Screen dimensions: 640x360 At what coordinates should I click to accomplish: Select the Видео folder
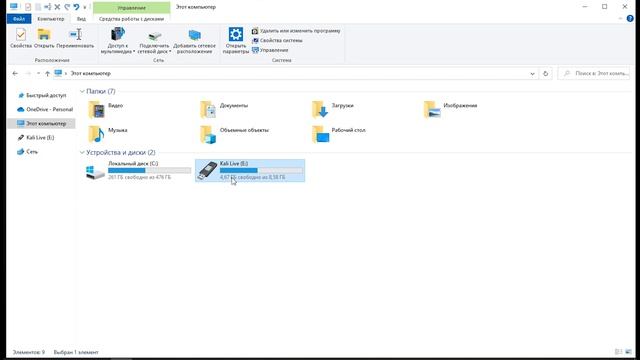[106, 109]
